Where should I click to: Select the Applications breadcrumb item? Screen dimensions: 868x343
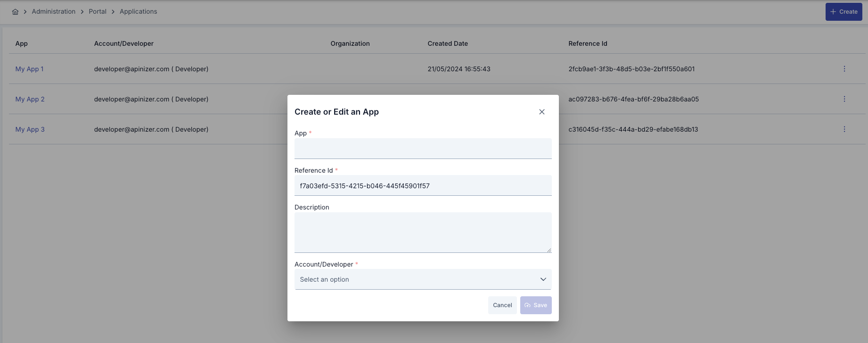tap(138, 12)
